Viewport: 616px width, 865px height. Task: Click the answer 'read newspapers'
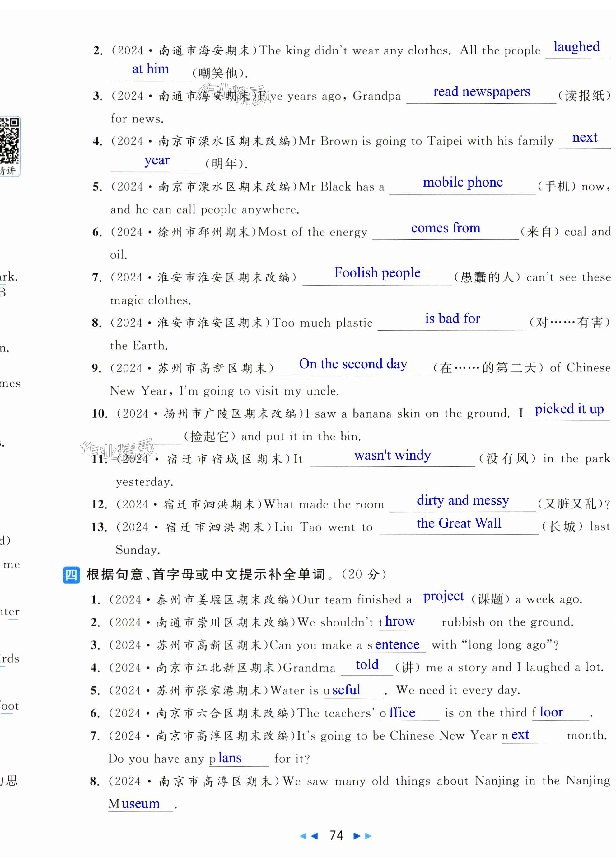(x=481, y=92)
